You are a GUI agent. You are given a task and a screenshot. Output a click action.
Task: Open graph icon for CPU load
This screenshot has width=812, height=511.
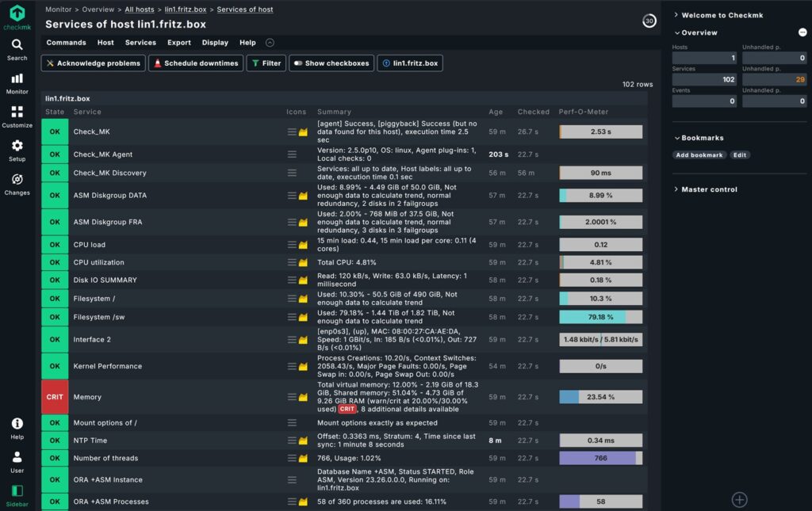[x=303, y=245]
